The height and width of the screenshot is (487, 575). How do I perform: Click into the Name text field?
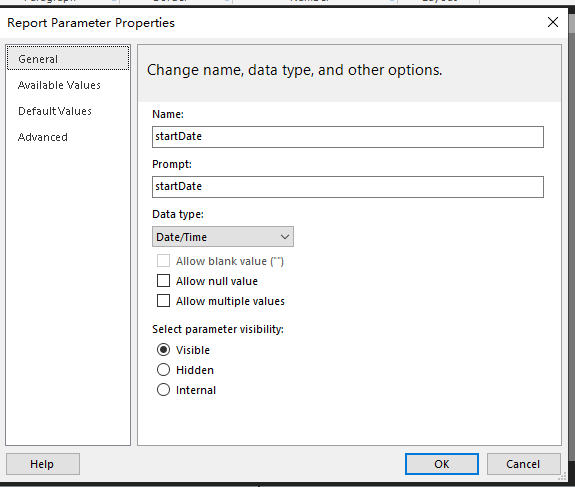point(348,137)
